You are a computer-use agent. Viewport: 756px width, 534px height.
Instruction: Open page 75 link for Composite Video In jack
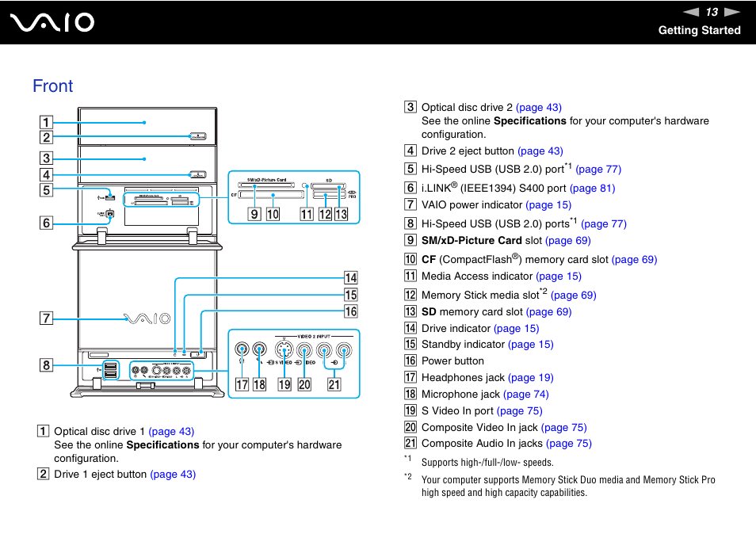point(563,428)
